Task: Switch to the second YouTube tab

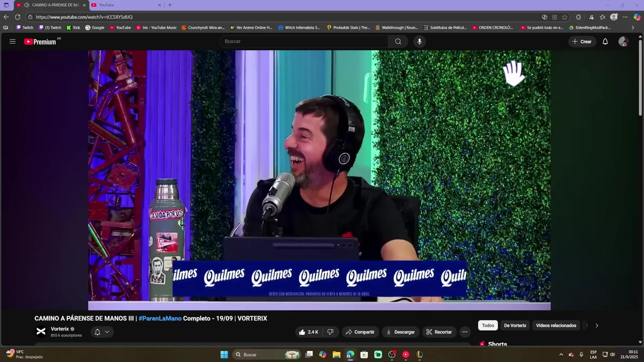Action: (x=126, y=5)
